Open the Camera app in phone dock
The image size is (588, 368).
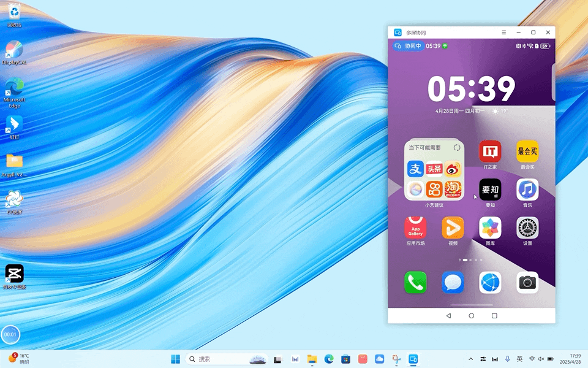[527, 283]
